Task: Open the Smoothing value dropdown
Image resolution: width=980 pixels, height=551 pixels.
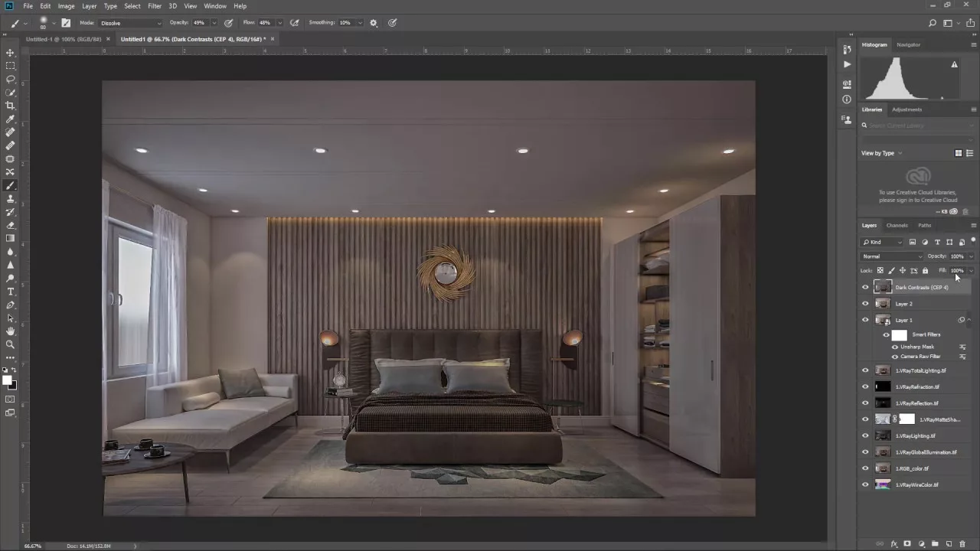Action: (x=359, y=23)
